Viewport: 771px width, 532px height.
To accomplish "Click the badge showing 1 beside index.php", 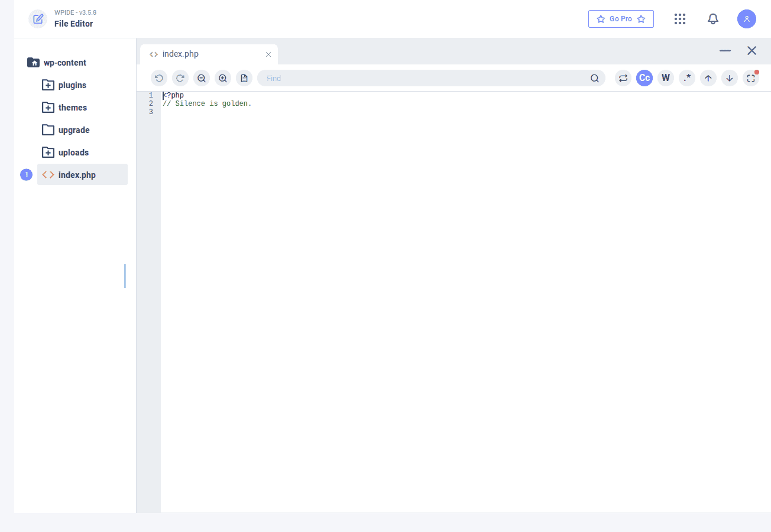I will coord(26,175).
